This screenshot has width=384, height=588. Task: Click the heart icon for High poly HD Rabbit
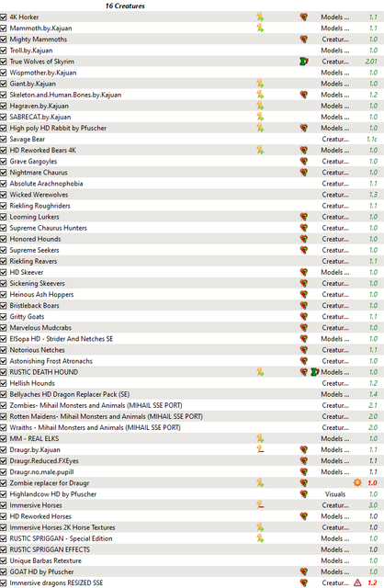pyautogui.click(x=304, y=128)
